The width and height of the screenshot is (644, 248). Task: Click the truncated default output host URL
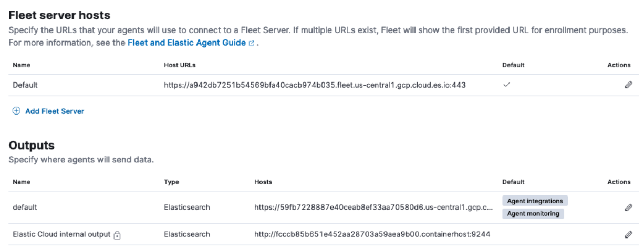[373, 208]
